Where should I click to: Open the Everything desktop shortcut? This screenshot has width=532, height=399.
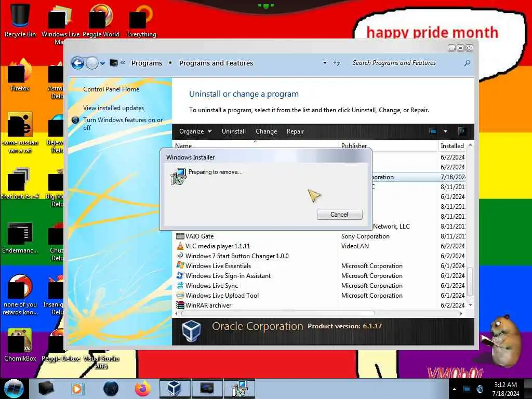click(x=141, y=20)
